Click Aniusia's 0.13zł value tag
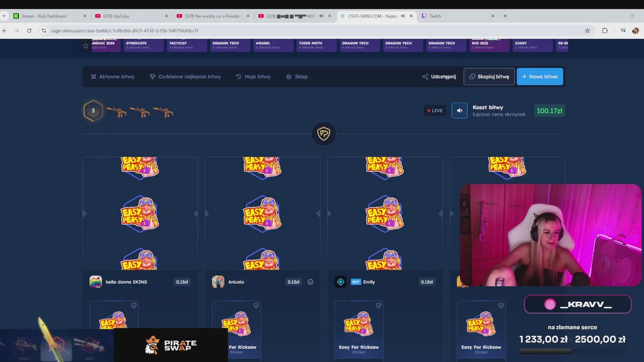644x362 pixels. click(293, 282)
